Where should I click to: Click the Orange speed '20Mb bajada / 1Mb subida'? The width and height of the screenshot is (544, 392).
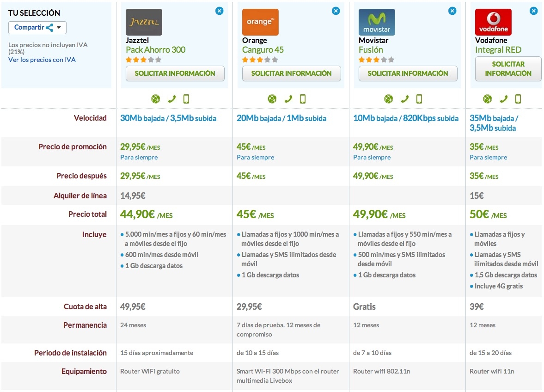pyautogui.click(x=282, y=118)
